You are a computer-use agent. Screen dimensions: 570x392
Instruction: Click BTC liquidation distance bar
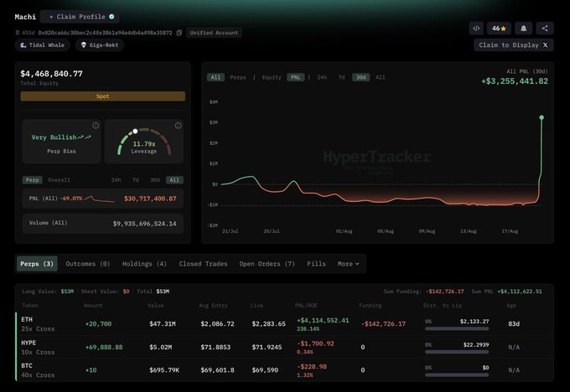coord(457,374)
